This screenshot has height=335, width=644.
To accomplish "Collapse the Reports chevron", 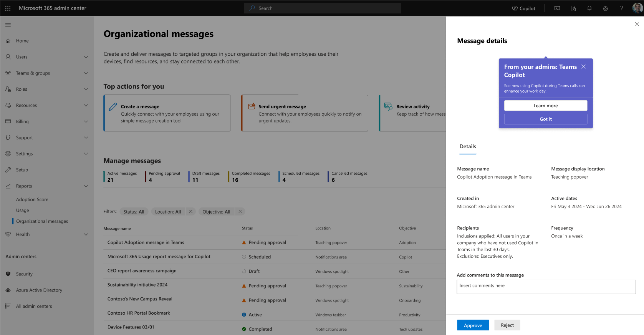I will [86, 186].
